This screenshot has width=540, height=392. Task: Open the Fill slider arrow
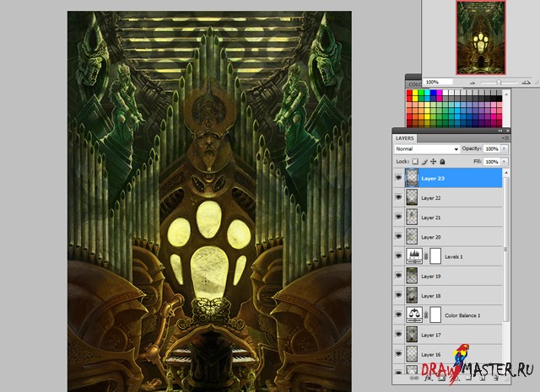(505, 161)
